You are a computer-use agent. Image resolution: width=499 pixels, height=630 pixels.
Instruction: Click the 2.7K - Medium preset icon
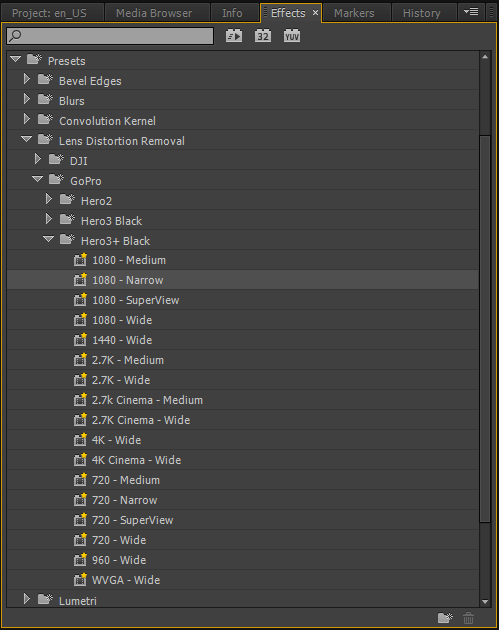point(80,360)
